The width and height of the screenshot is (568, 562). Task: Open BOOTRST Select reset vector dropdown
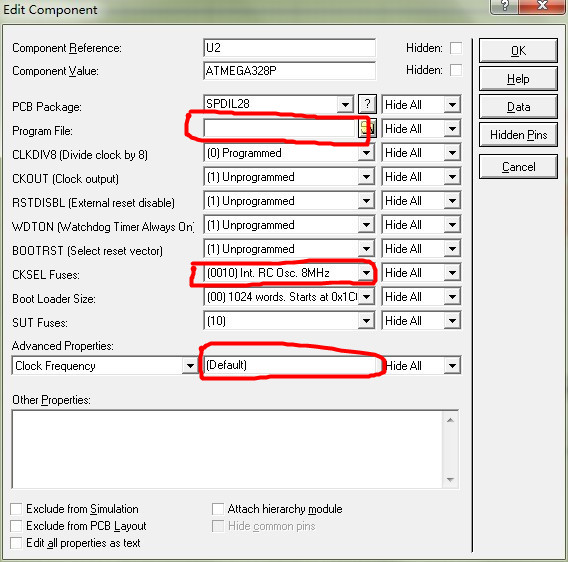[366, 249]
